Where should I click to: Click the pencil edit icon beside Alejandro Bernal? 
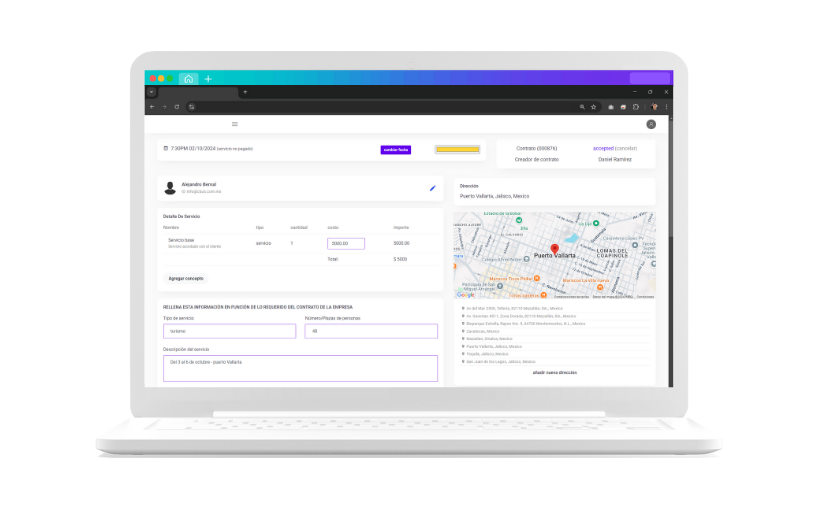click(x=433, y=187)
